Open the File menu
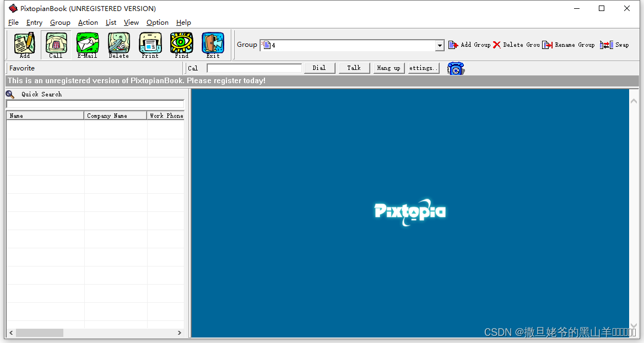 14,23
